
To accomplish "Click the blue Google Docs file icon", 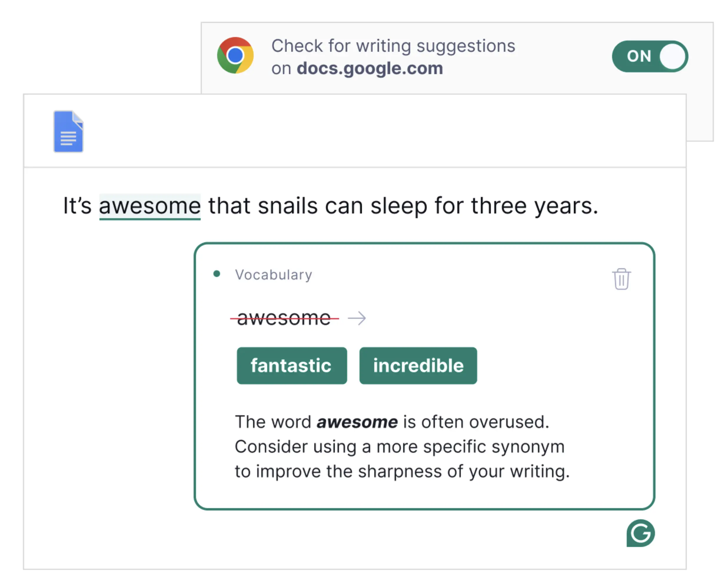I will tap(68, 131).
